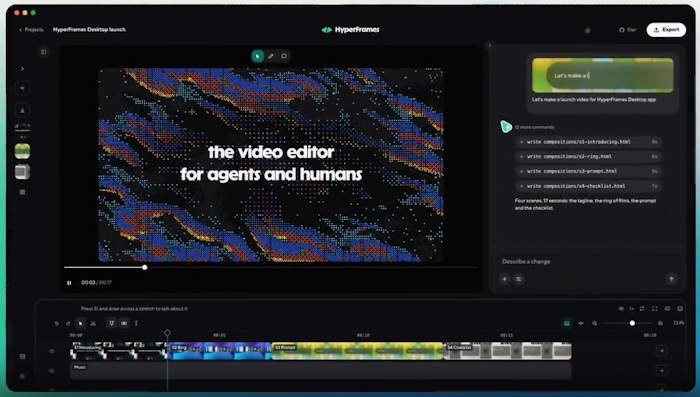Screen dimensions: 700x397
Task: Select the S3 Prompt clip
Action: [x=358, y=351]
